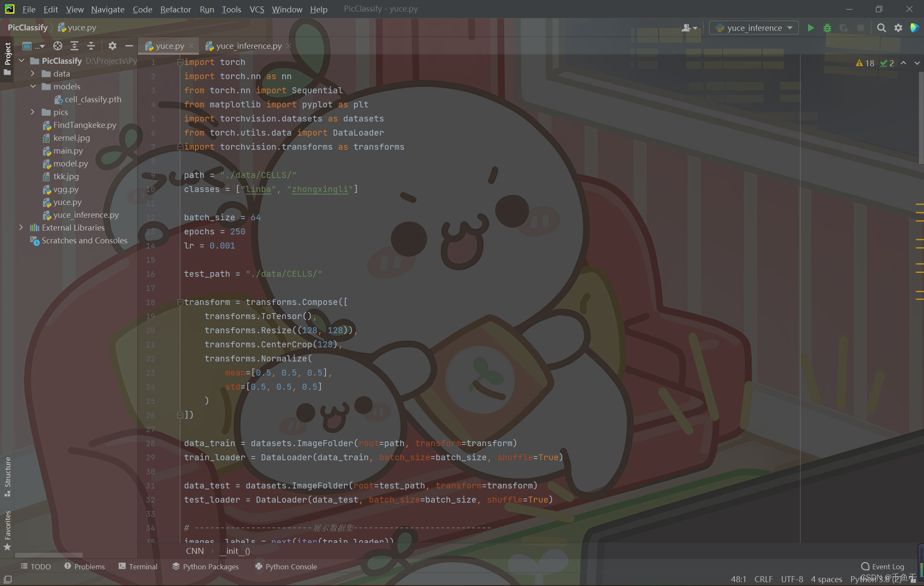Select kernel.jpg in the Project tree

[x=71, y=138]
